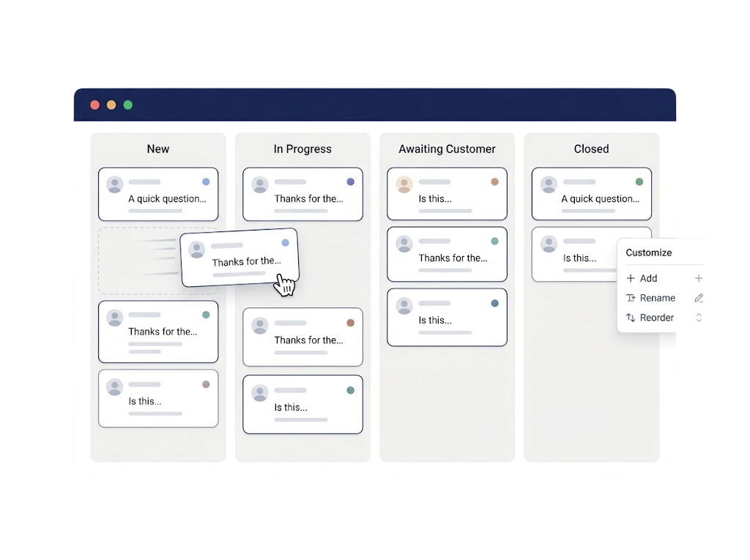Click the dark blue status dot in Awaiting Customer
Viewport: 750px width, 560px height.
494,303
